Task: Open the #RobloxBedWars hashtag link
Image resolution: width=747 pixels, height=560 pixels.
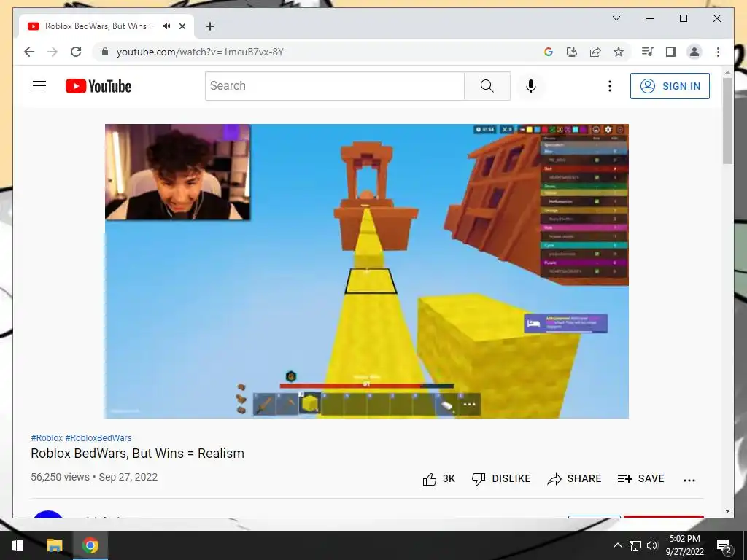Action: pyautogui.click(x=98, y=437)
